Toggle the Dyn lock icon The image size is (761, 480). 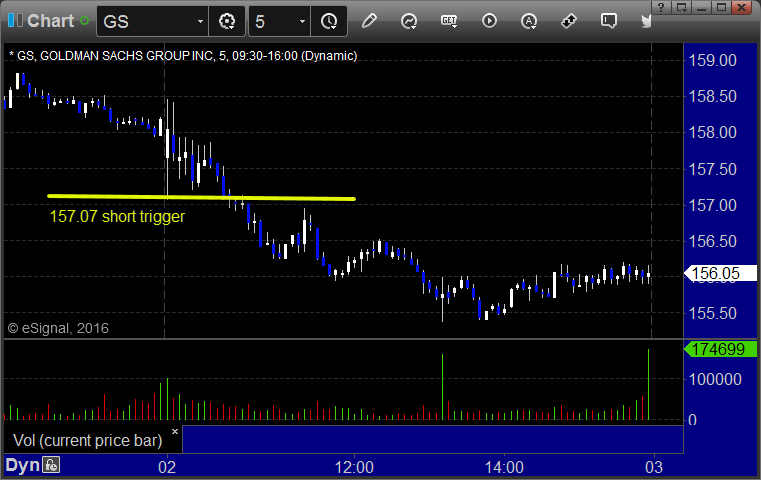(x=51, y=465)
